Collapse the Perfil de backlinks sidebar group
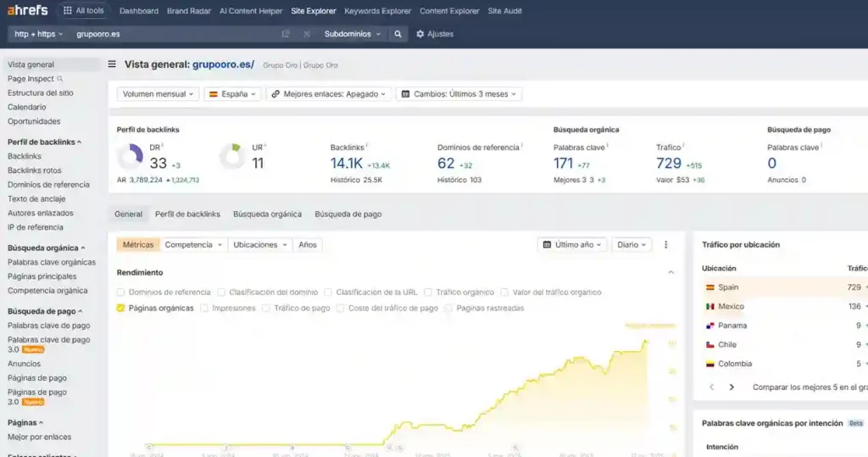Viewport: 868px width, 457px height. click(x=44, y=142)
